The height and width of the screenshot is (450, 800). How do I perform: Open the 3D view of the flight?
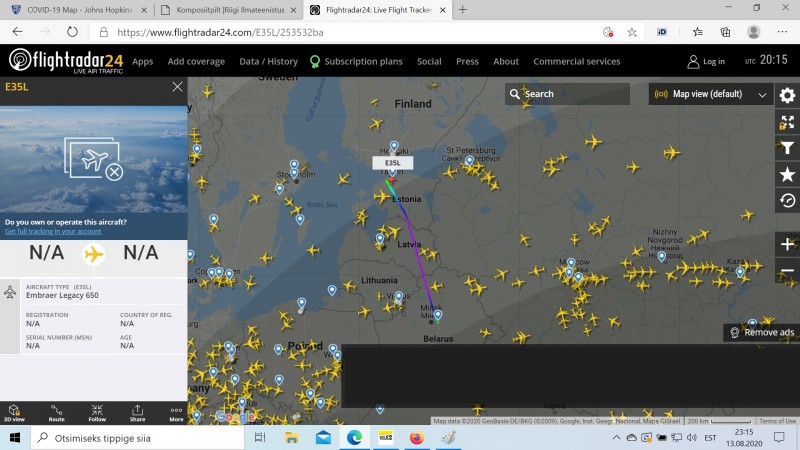[x=15, y=412]
